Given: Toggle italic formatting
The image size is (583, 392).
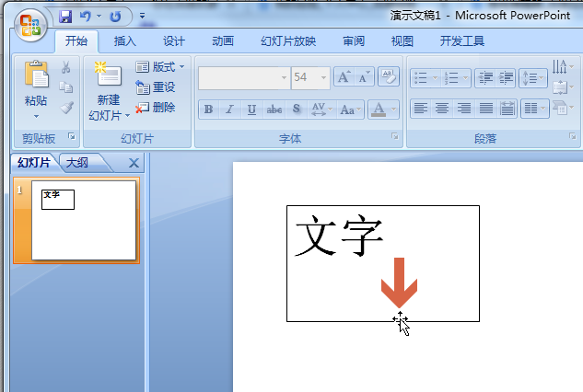Looking at the screenshot, I should (x=229, y=110).
